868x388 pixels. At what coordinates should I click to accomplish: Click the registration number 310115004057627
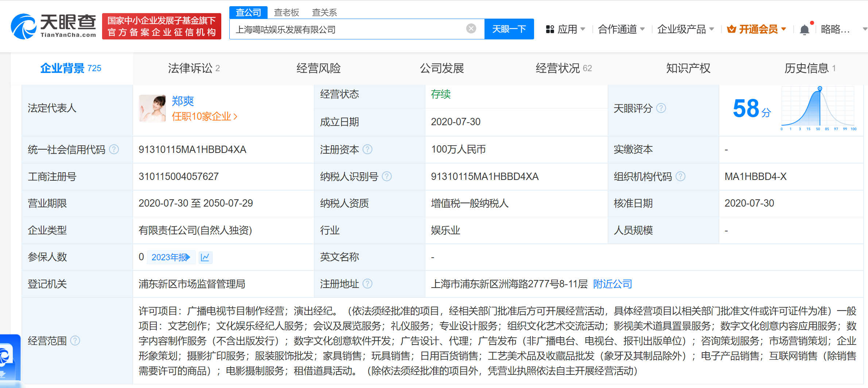pyautogui.click(x=179, y=176)
